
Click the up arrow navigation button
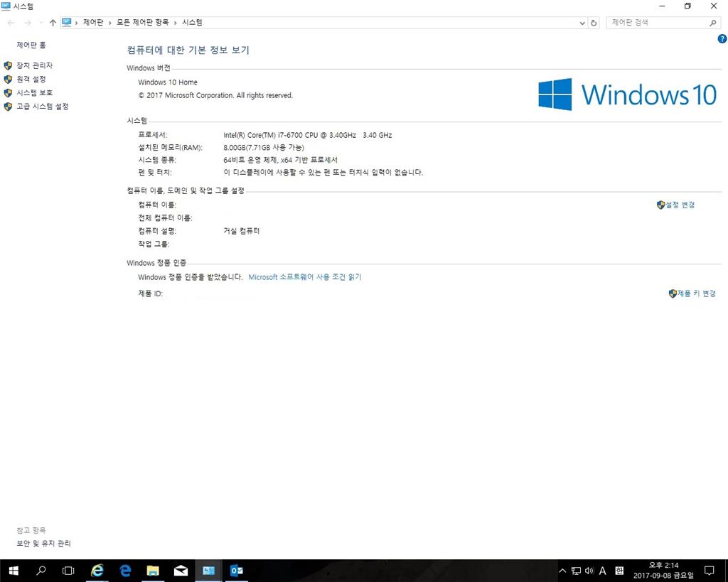pos(53,22)
